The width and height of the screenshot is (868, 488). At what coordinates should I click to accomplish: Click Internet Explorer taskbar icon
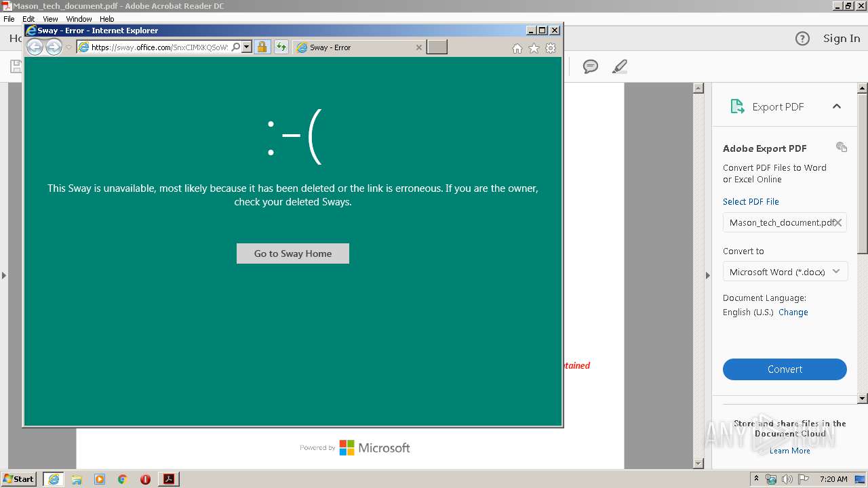click(x=54, y=479)
